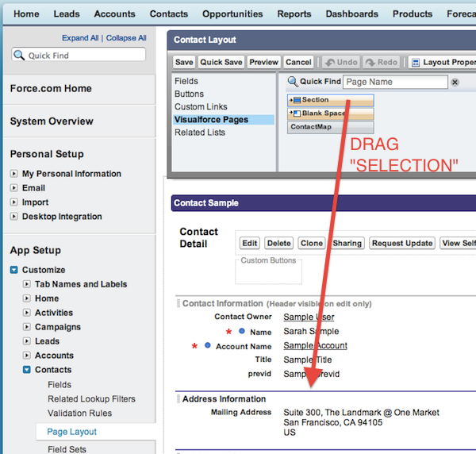Click Quick Save

click(x=221, y=62)
